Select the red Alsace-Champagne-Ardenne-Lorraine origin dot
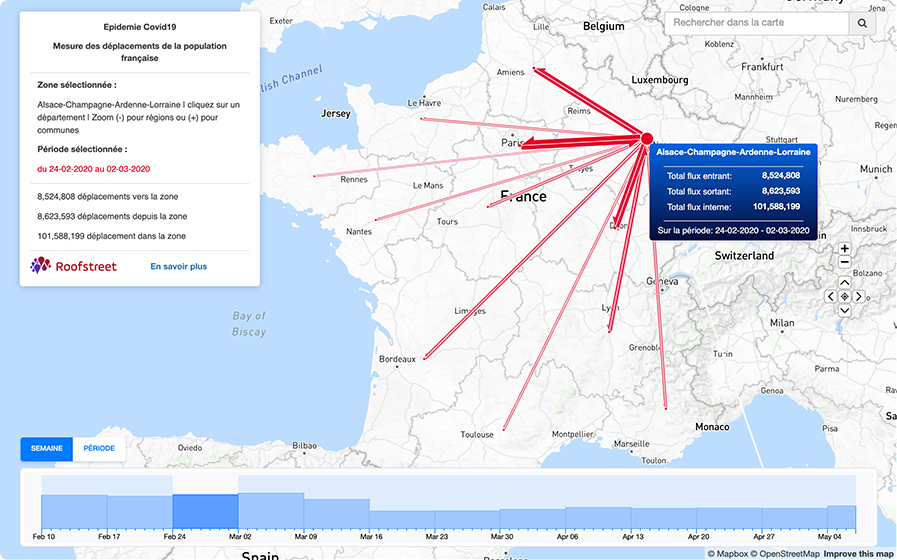 click(647, 138)
